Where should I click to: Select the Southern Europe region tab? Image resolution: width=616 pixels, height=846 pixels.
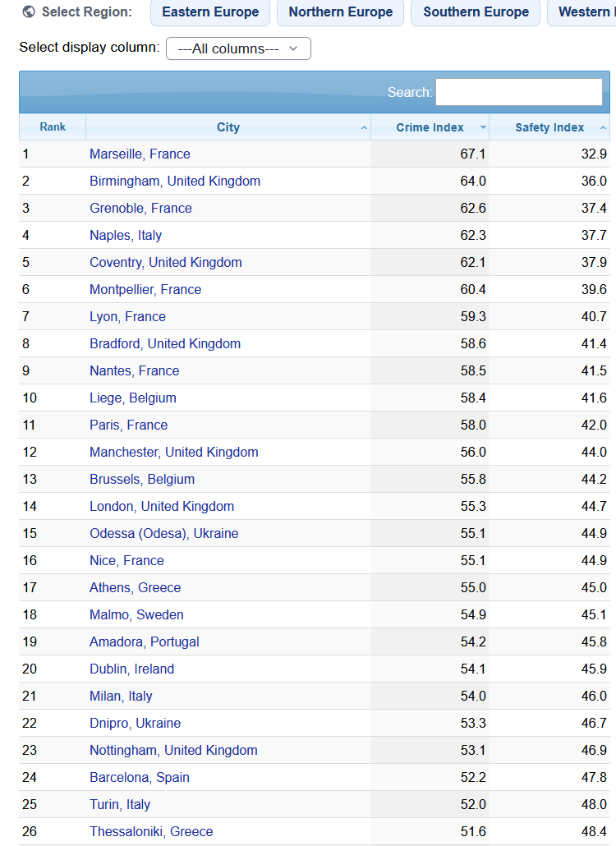[x=476, y=11]
